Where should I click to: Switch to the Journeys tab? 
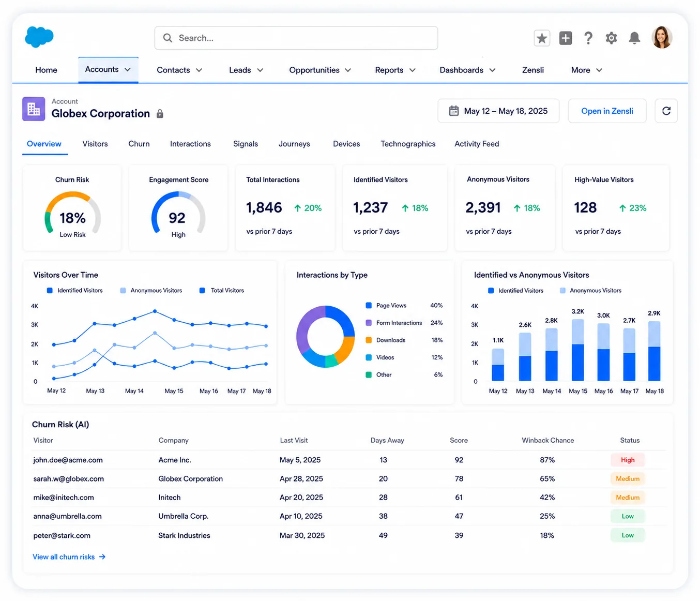click(x=294, y=144)
